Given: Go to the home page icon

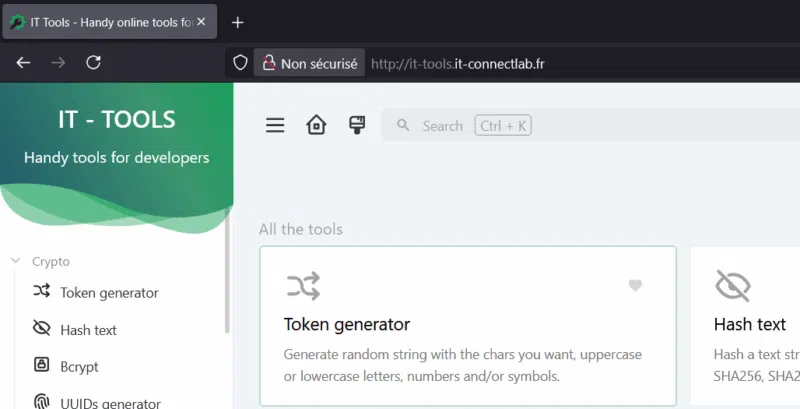Looking at the screenshot, I should click(316, 125).
